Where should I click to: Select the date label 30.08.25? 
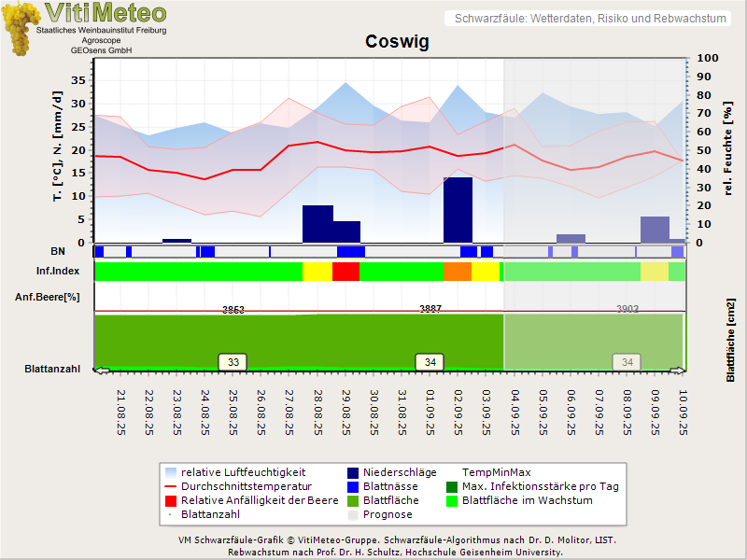pos(374,413)
